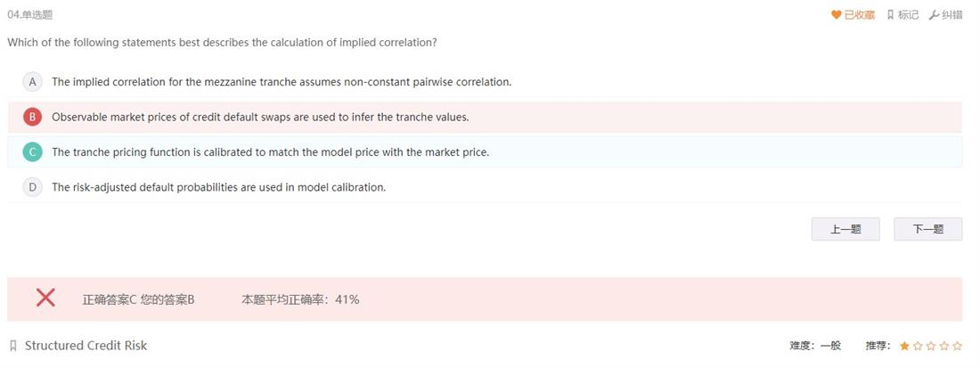Click the orange heart favorite icon
The width and height of the screenshot is (980, 368).
click(837, 15)
